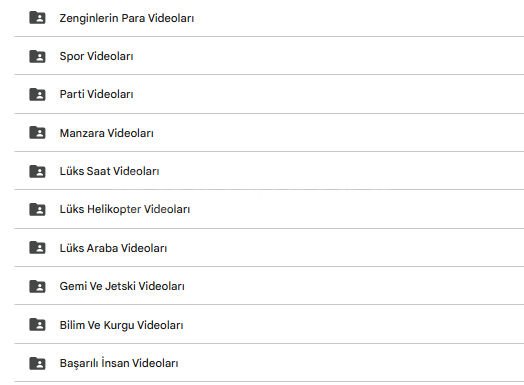Open the Gemi Ve Jetski Videoları name
The height and width of the screenshot is (385, 524).
click(x=122, y=286)
